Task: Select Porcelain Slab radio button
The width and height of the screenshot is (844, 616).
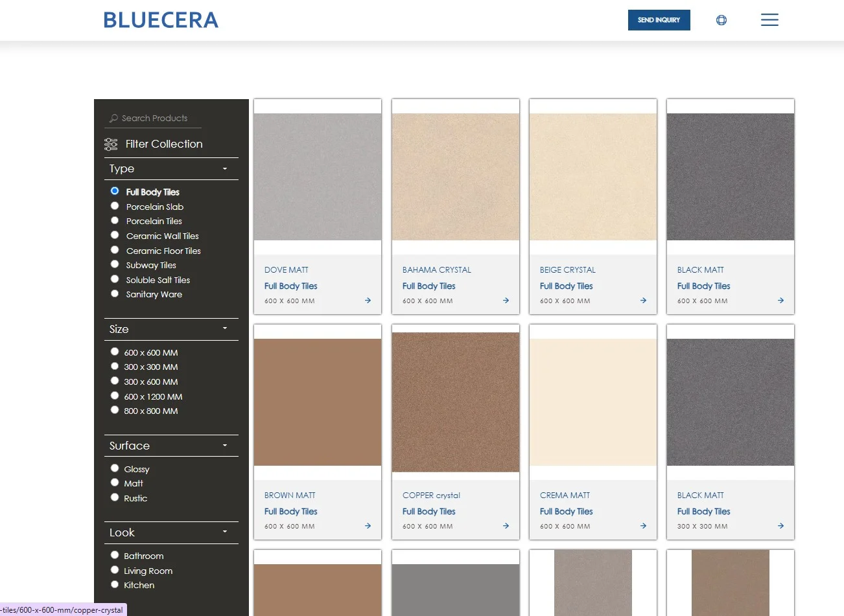Action: pyautogui.click(x=115, y=206)
